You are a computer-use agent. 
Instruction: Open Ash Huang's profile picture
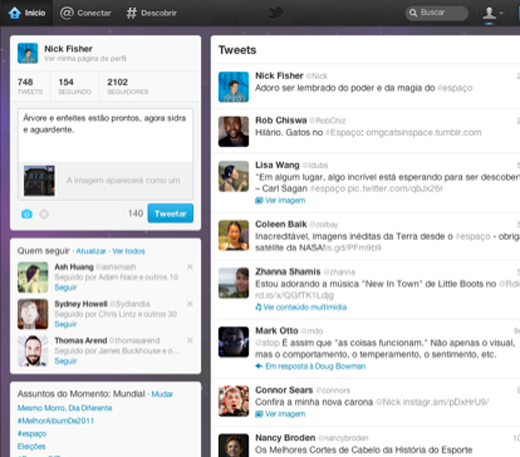(33, 277)
